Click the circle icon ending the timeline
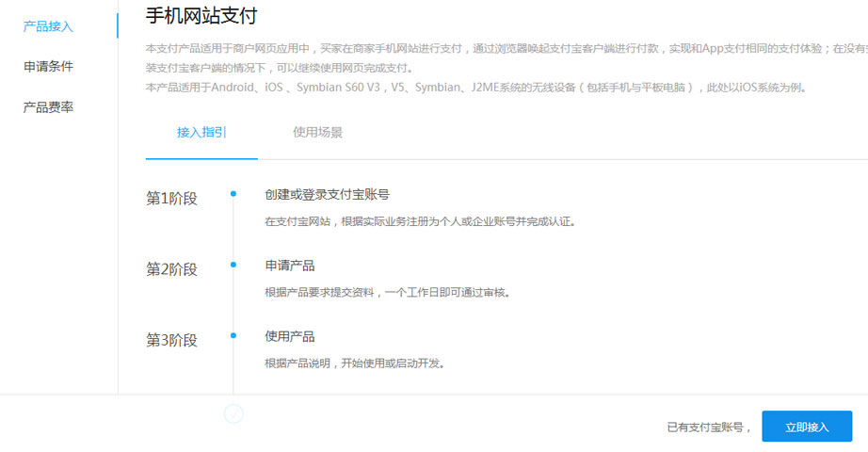Screen dimensions: 868x452 point(233,413)
